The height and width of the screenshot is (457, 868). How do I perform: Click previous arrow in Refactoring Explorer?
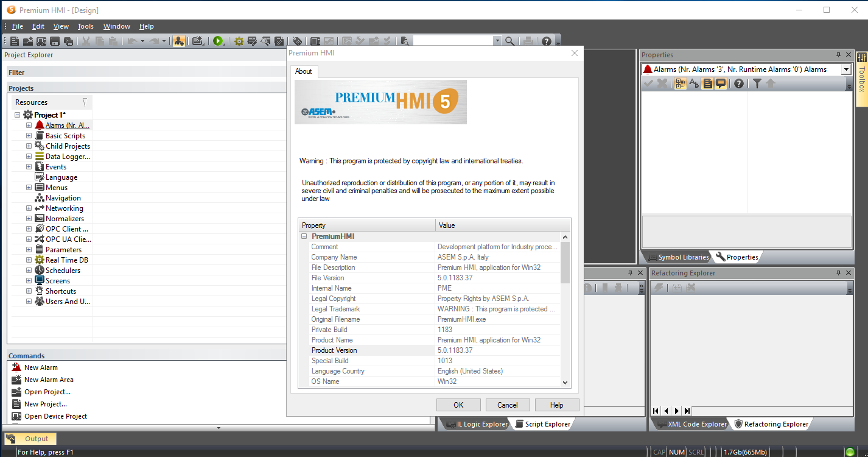coord(667,411)
